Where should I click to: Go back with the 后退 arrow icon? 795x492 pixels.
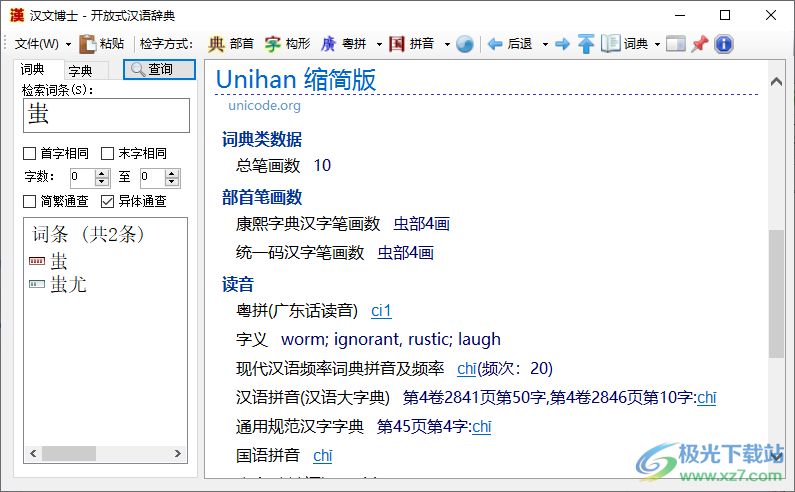click(495, 44)
